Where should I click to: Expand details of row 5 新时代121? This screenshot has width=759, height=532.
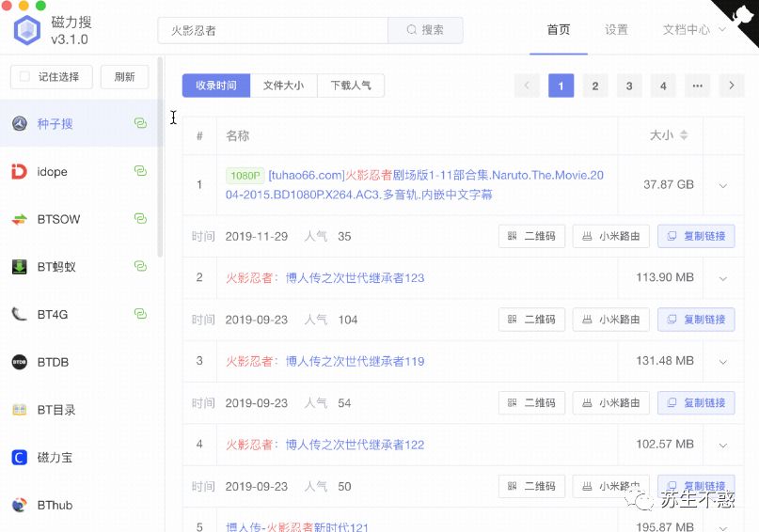[x=723, y=527]
